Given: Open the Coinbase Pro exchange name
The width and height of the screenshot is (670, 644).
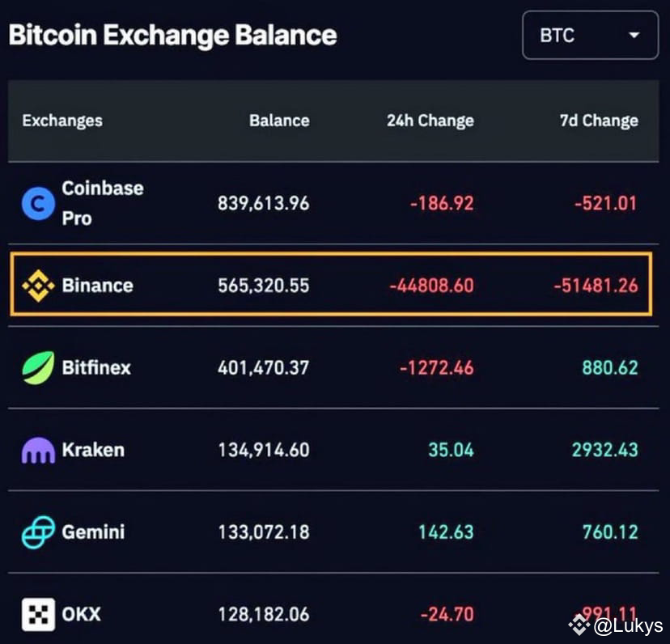Looking at the screenshot, I should 103,203.
